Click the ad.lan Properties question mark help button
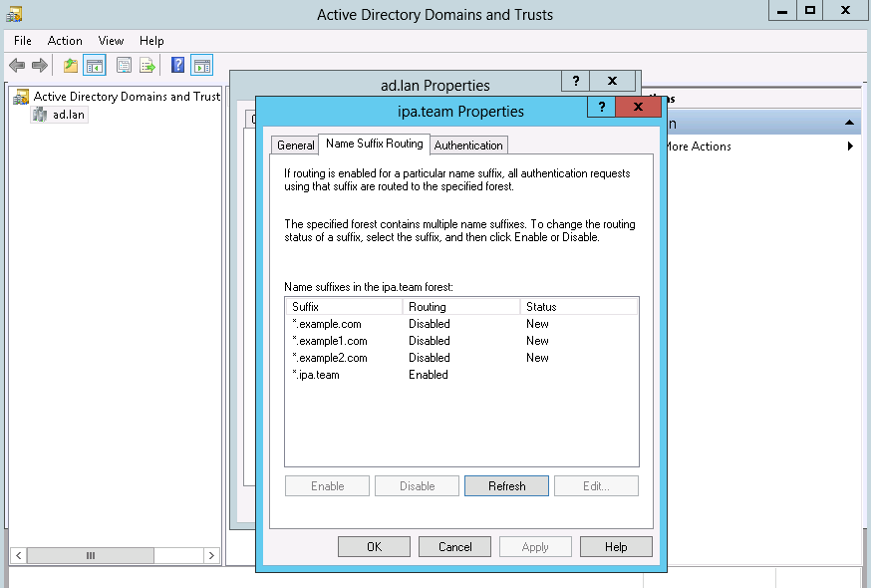The image size is (871, 588). point(575,81)
